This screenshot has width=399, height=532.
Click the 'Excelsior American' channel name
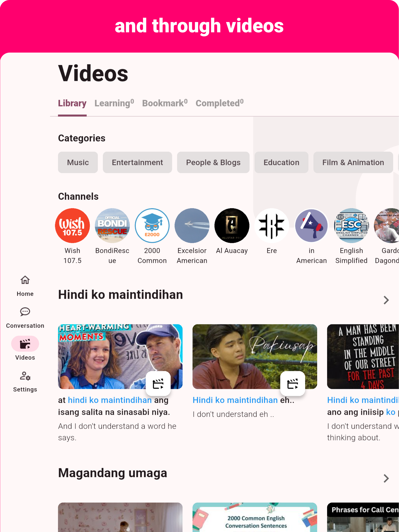coord(192,255)
